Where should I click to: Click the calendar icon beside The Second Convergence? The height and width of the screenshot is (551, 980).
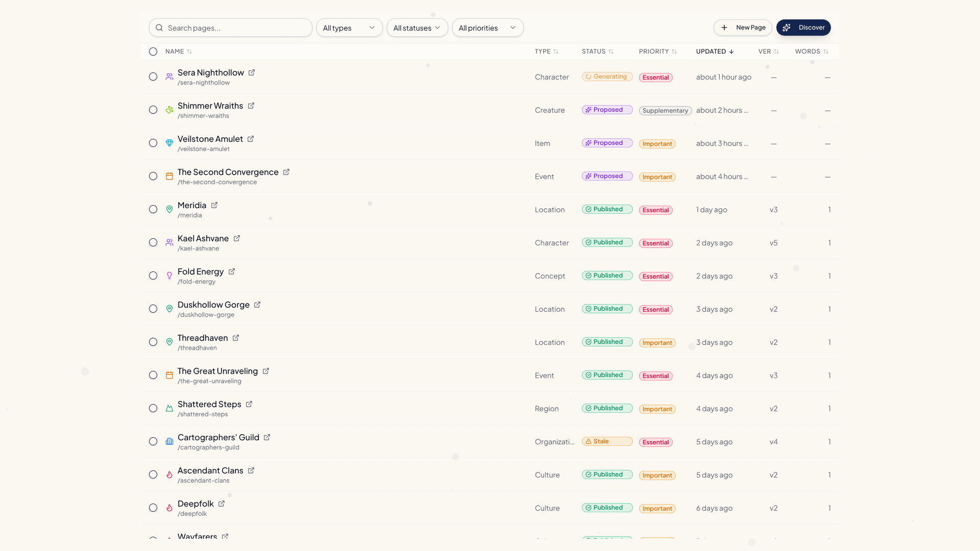pyautogui.click(x=169, y=176)
